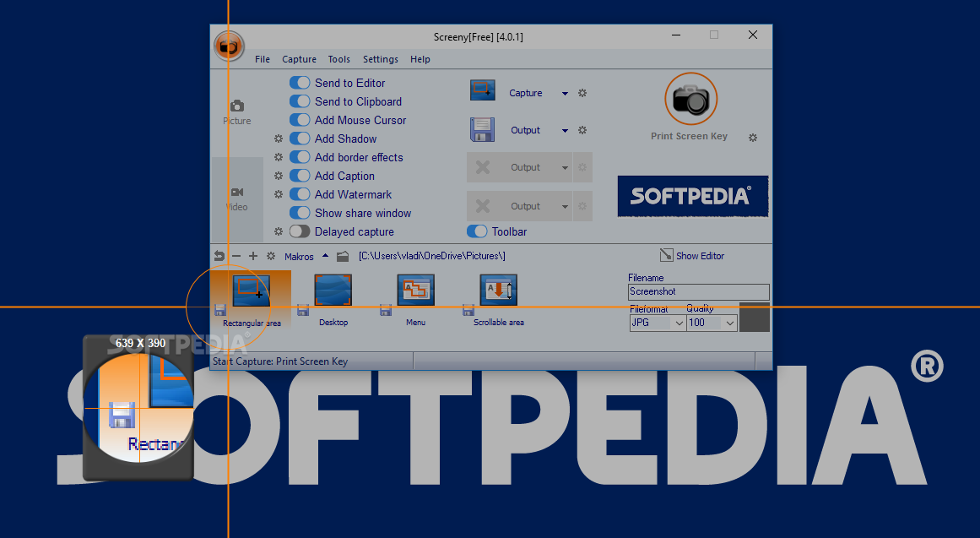This screenshot has height=538, width=980.
Task: Click the Print Screen Key label
Action: (689, 136)
